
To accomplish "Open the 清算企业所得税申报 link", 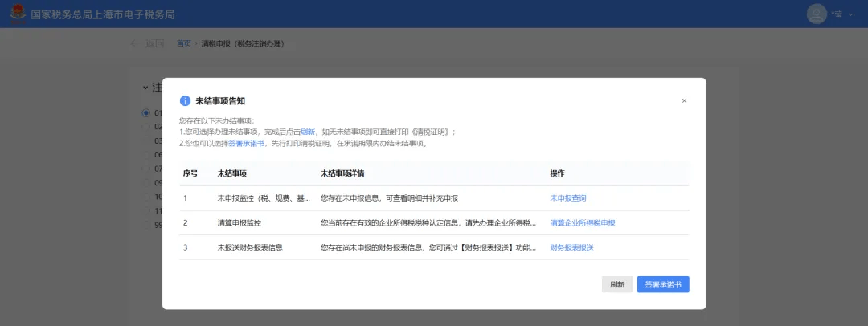I will [x=583, y=222].
